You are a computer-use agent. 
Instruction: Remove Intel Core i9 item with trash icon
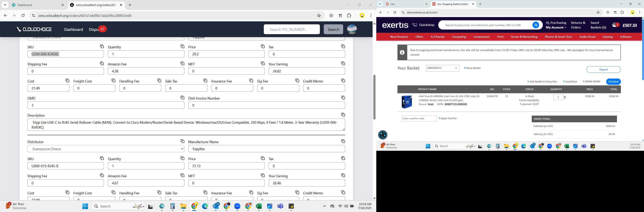[565, 97]
